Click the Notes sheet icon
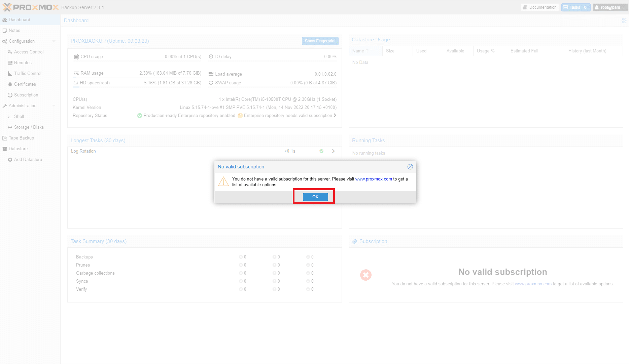Image resolution: width=629 pixels, height=364 pixels. (5, 31)
